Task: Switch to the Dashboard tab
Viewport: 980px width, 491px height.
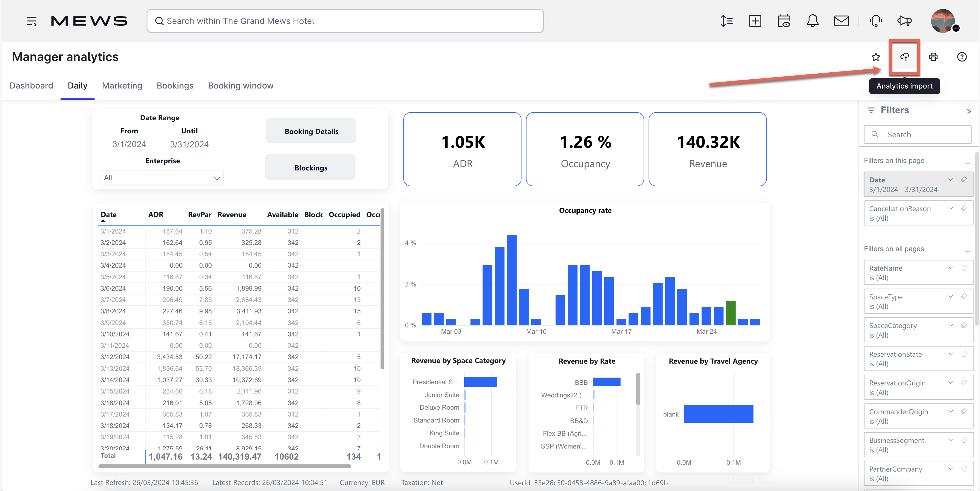Action: point(31,86)
